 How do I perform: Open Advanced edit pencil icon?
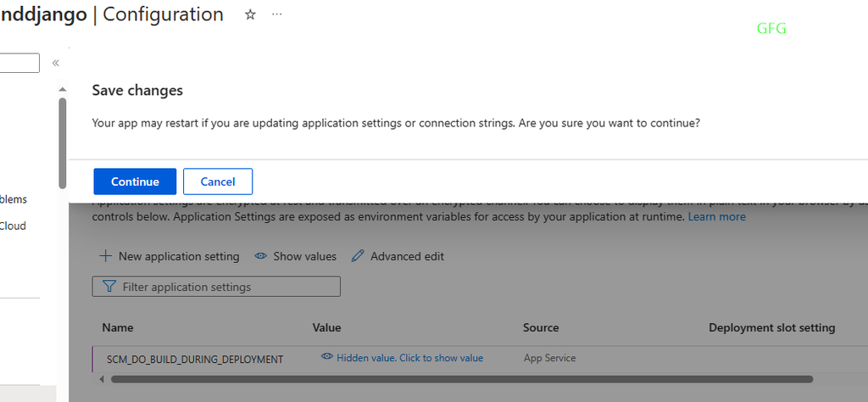coord(358,256)
